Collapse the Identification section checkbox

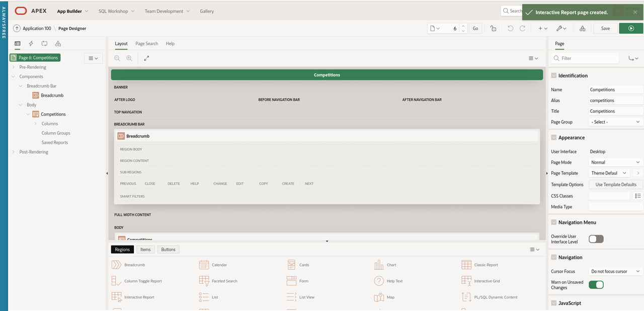point(554,75)
